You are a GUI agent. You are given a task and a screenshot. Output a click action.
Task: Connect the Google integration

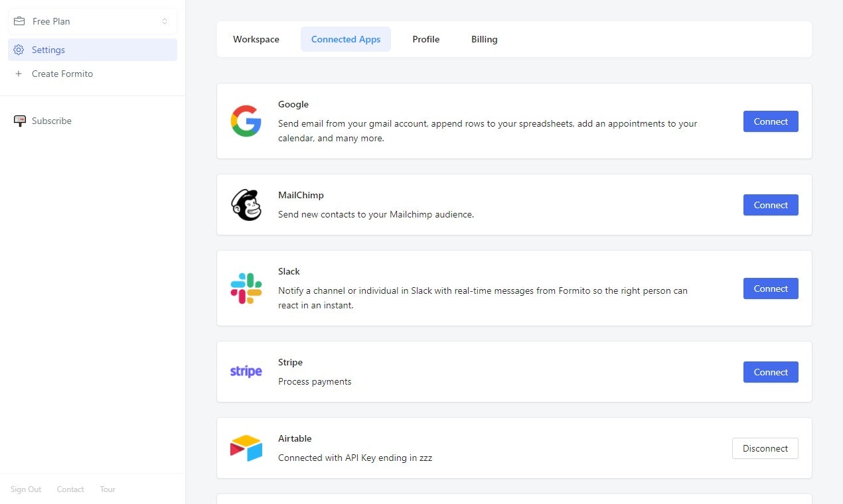pyautogui.click(x=770, y=121)
